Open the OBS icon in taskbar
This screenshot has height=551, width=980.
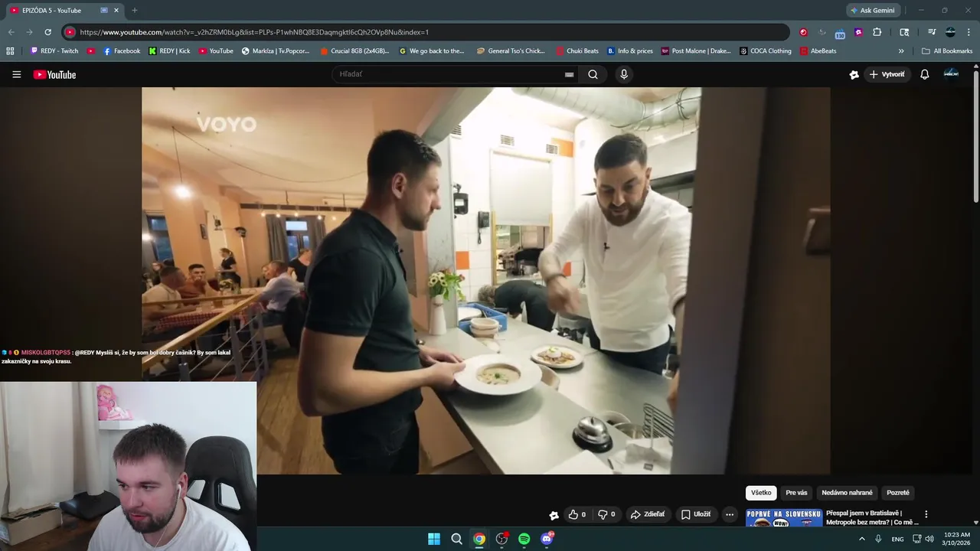(501, 539)
